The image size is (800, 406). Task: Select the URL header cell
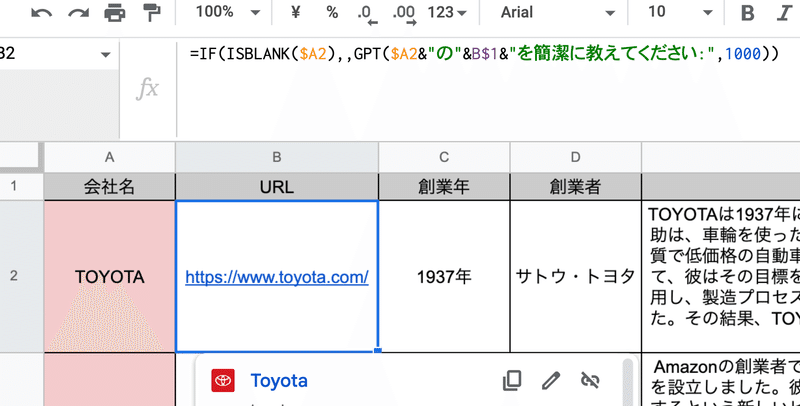click(277, 187)
